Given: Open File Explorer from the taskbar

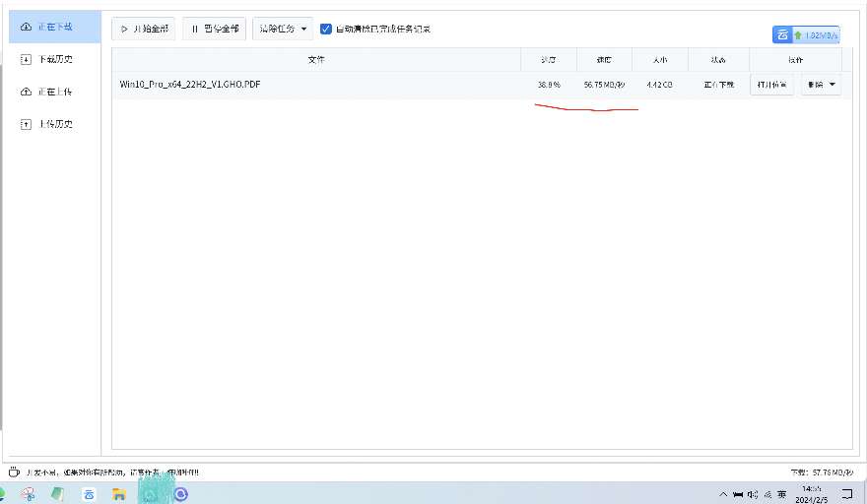Looking at the screenshot, I should [x=119, y=494].
